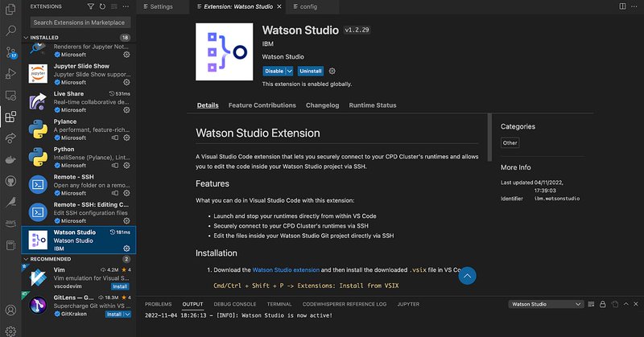Toggle the output word wrap list icon

[x=591, y=304]
